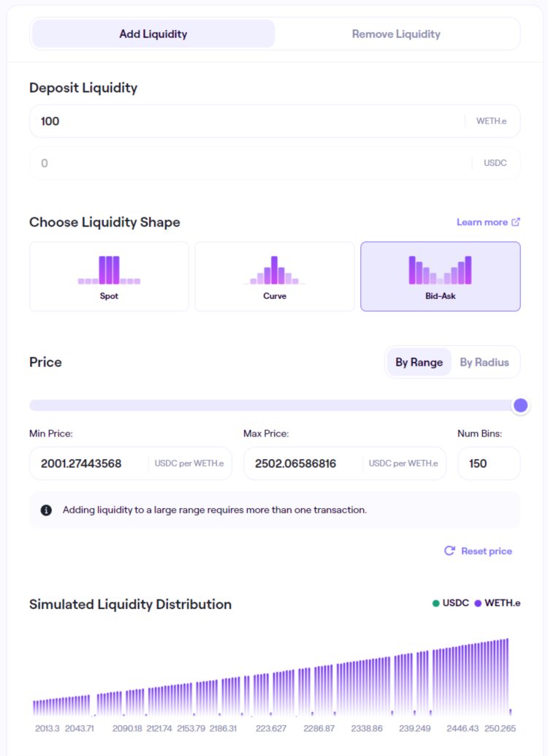Viewport: 548px width, 756px height.
Task: Select the By Range price mode
Action: click(x=419, y=362)
